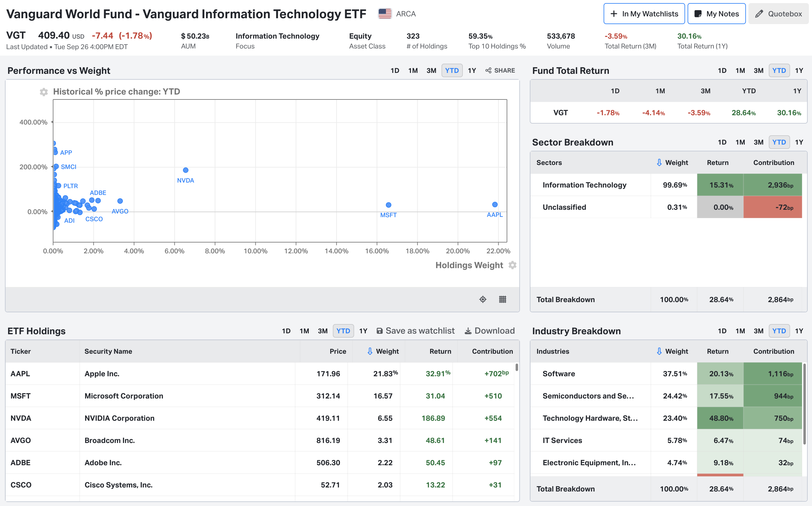Save ETF holdings as watchlist

point(415,331)
